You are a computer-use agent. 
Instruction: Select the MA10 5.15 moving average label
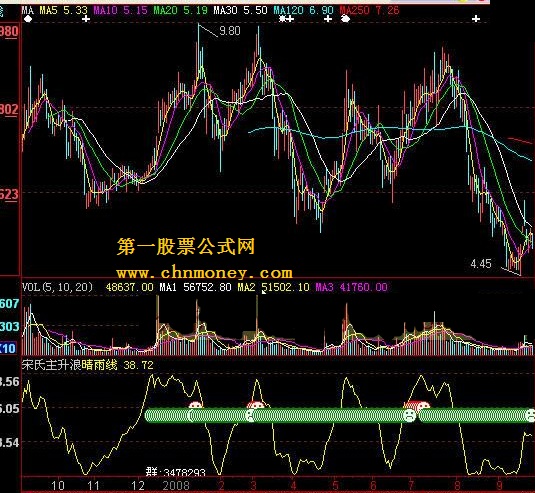coord(120,10)
